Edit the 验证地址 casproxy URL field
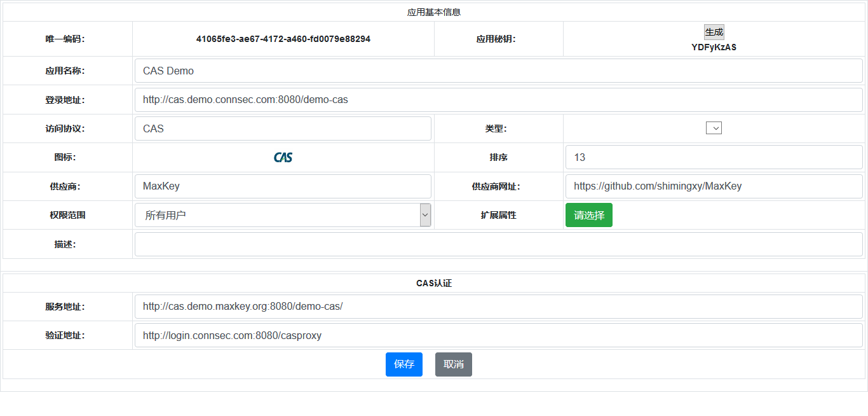Image resolution: width=868 pixels, height=416 pixels. (x=498, y=335)
